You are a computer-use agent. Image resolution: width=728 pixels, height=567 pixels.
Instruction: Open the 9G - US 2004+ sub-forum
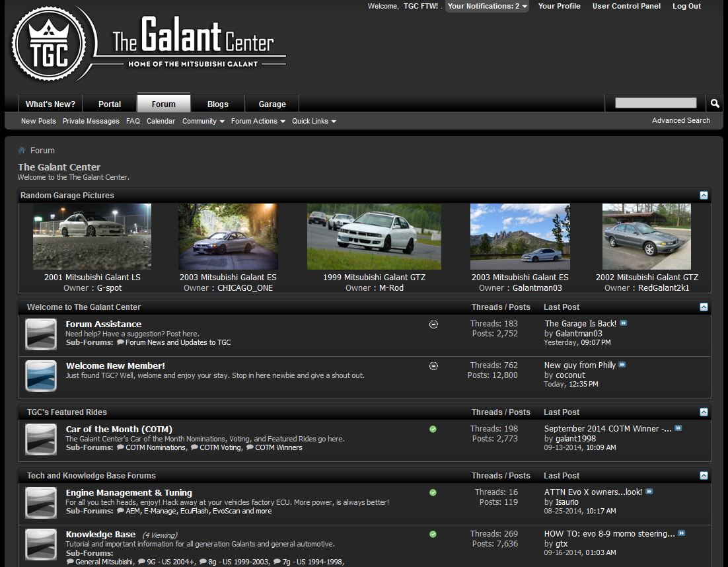pyautogui.click(x=171, y=562)
